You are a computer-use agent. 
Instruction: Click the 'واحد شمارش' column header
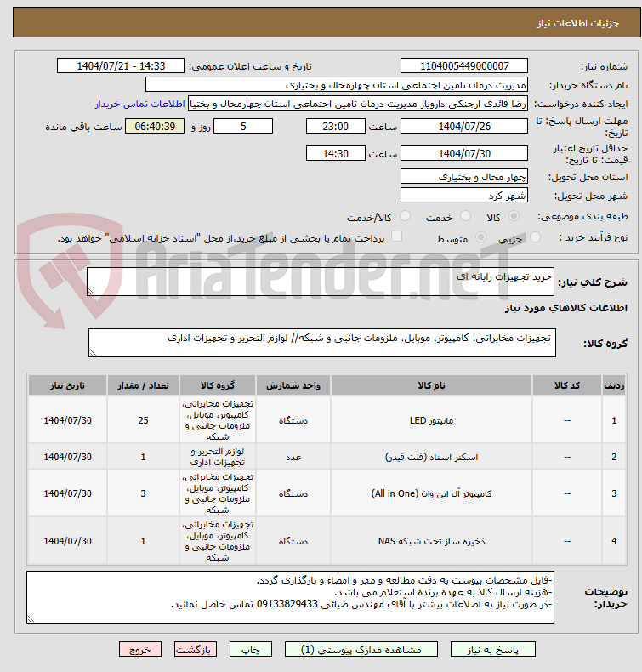point(293,385)
